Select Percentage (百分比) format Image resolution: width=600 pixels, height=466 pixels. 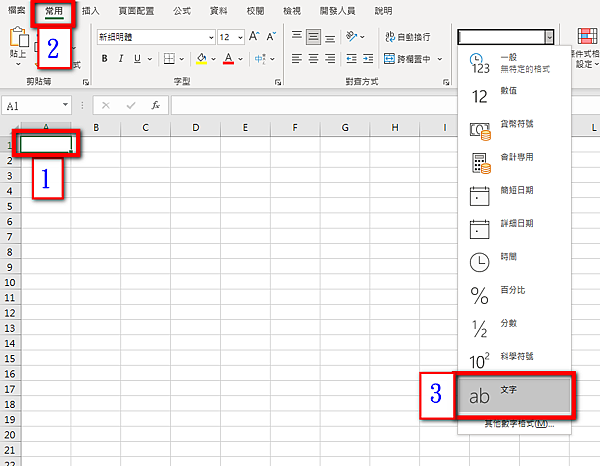[514, 295]
